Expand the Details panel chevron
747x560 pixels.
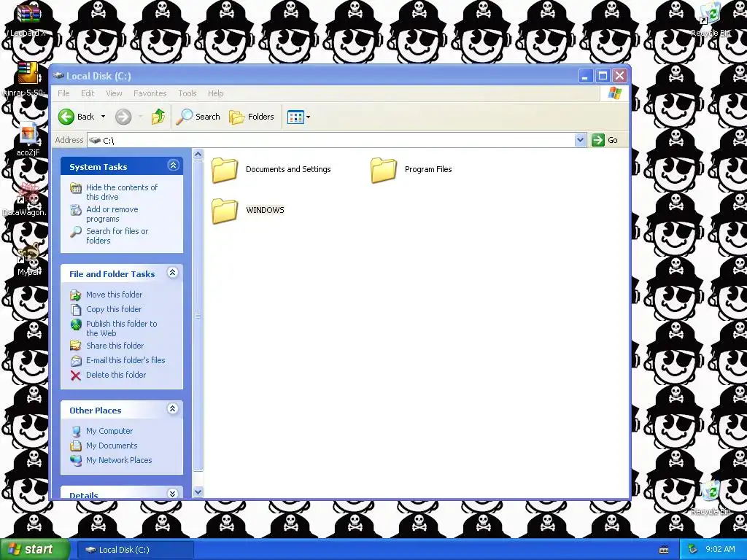click(173, 494)
